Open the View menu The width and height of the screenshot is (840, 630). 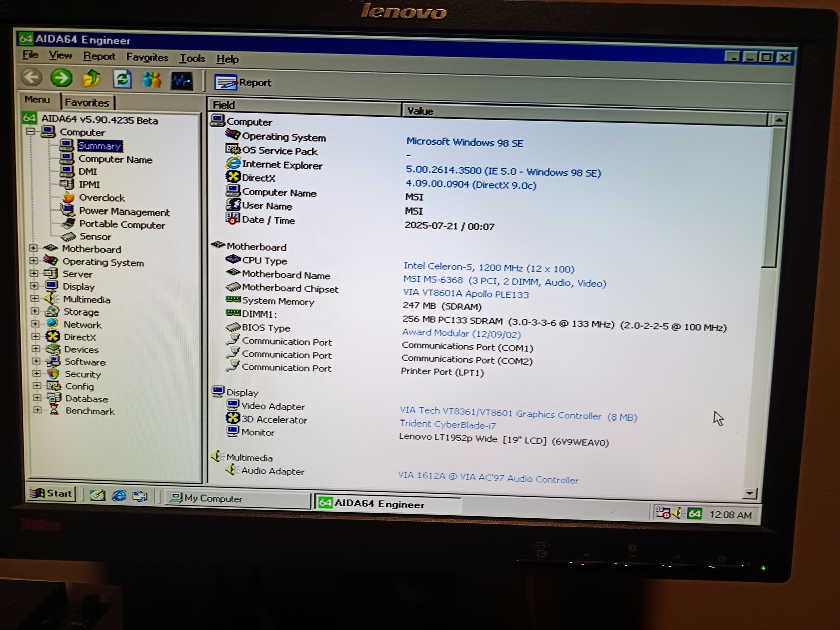coord(60,55)
